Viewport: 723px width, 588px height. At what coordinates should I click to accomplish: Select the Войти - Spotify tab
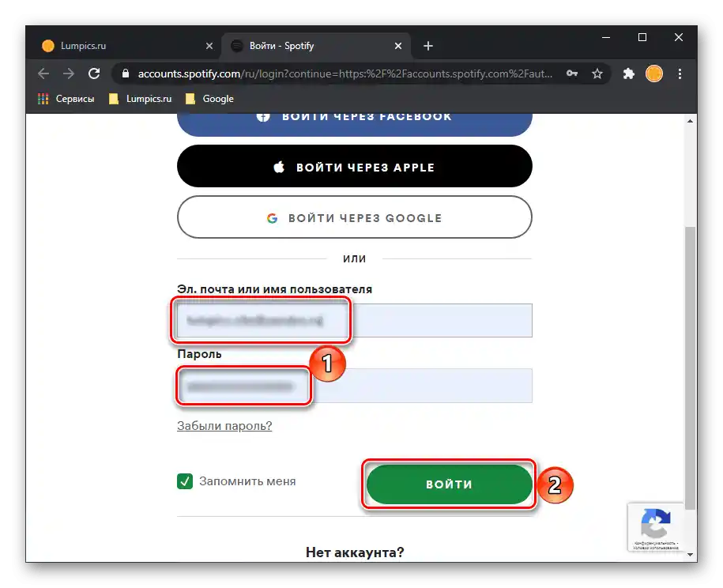(x=316, y=46)
